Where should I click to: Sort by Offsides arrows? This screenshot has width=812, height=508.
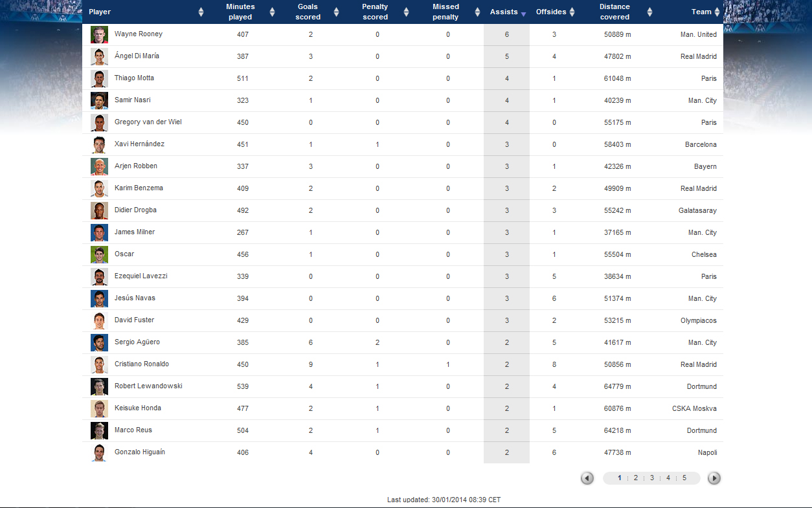click(572, 12)
